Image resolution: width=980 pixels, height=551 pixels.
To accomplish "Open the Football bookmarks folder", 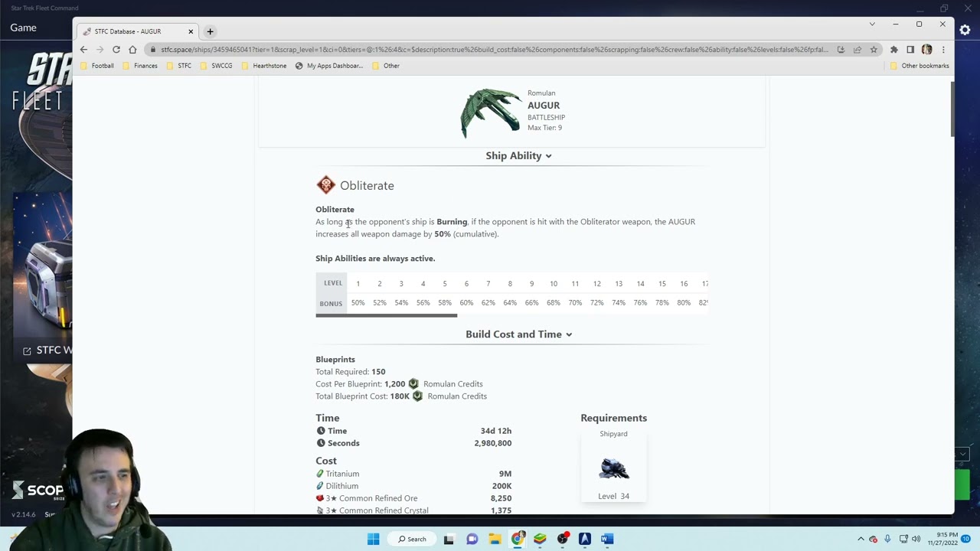I will [x=97, y=66].
